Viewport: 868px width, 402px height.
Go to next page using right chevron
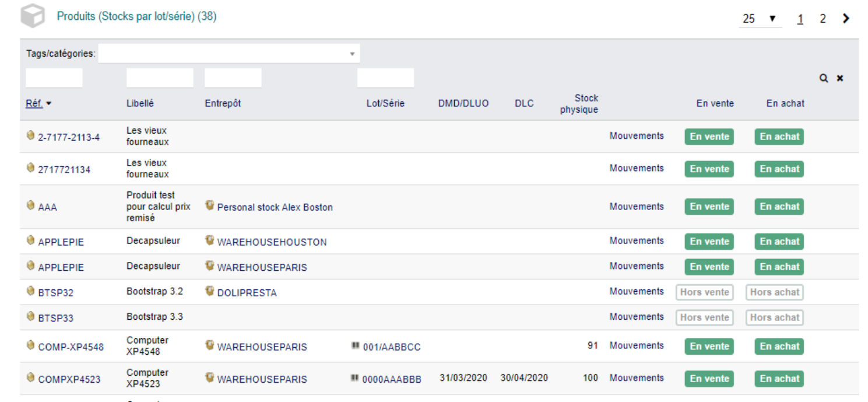click(x=846, y=19)
